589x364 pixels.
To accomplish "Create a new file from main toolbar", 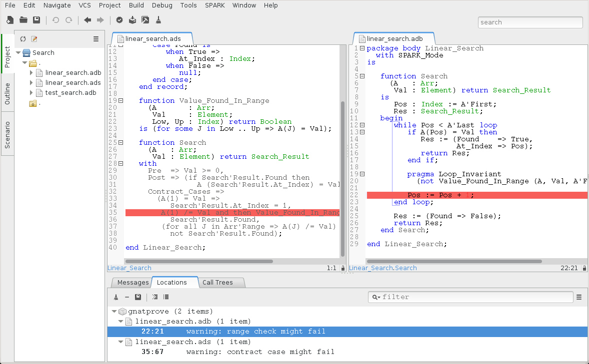I will pyautogui.click(x=10, y=20).
